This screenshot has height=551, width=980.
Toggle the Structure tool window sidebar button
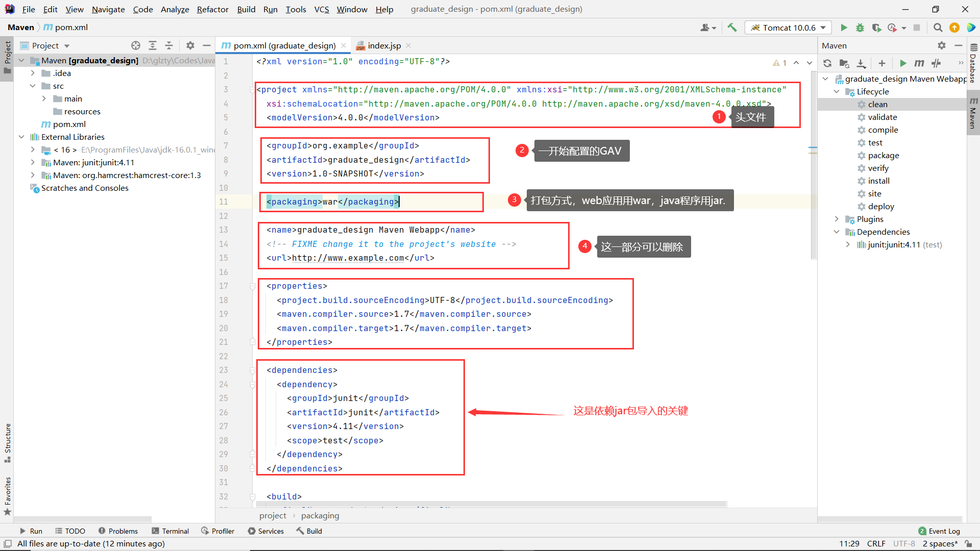tap(8, 442)
